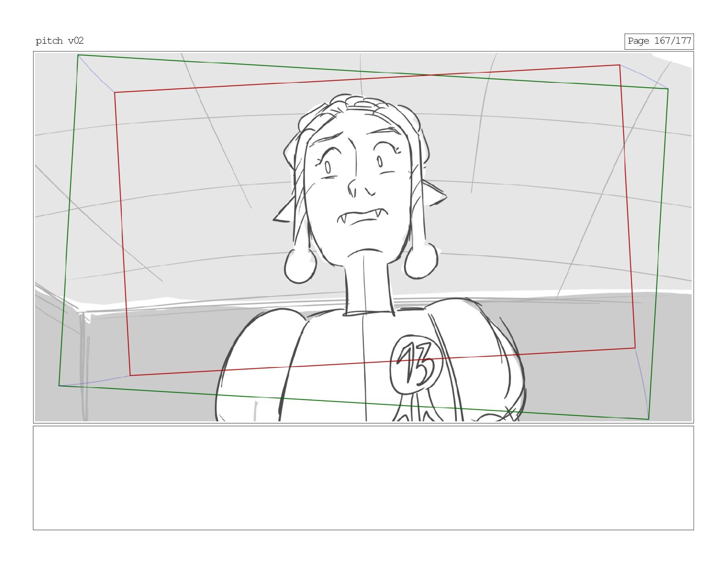This screenshot has width=728, height=563.
Task: Click the bottom-right corner of the green camera frame
Action: [x=648, y=419]
